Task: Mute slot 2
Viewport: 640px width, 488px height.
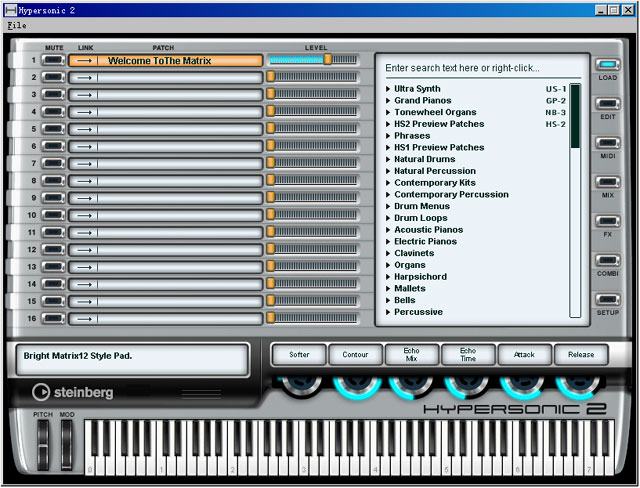Action: click(x=53, y=78)
